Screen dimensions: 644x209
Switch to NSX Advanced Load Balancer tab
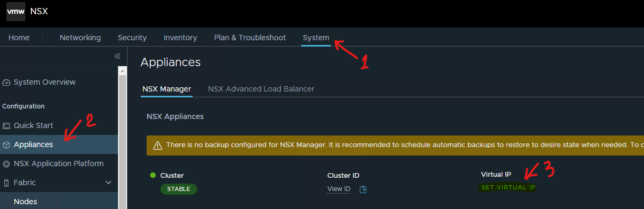click(261, 89)
